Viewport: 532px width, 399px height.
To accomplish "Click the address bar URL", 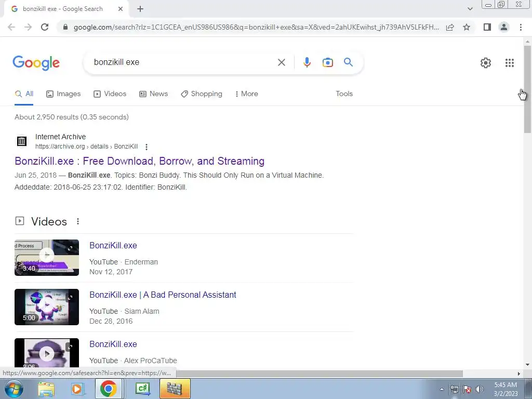I will [x=256, y=27].
